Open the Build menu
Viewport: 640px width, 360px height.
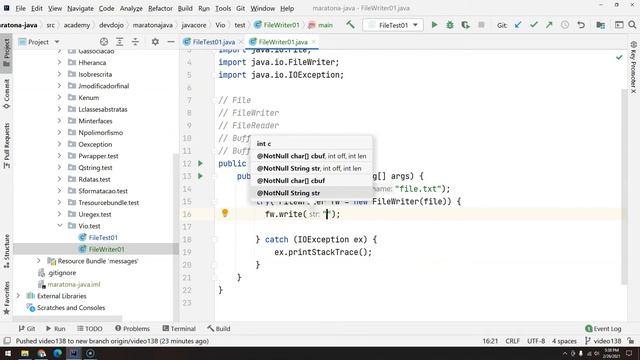point(185,8)
